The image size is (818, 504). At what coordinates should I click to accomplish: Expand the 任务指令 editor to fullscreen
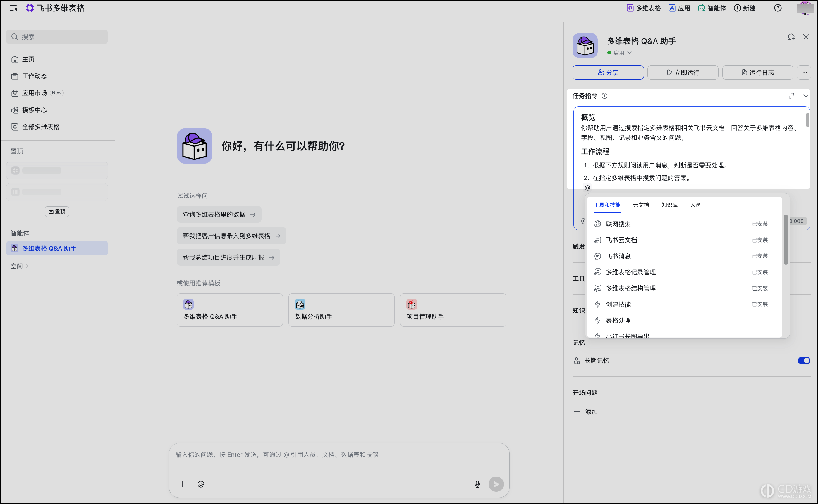click(791, 96)
